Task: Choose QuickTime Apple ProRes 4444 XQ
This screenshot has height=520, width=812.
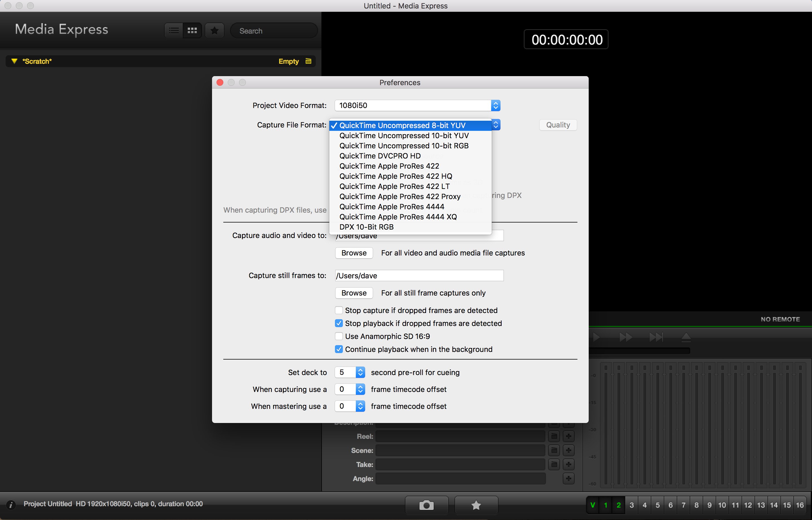Action: click(410, 217)
